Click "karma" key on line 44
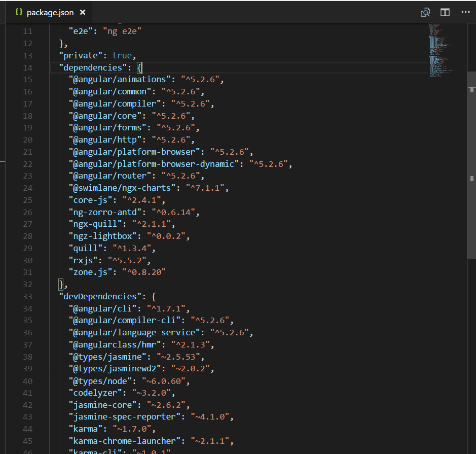The width and height of the screenshot is (476, 454). tap(86, 429)
